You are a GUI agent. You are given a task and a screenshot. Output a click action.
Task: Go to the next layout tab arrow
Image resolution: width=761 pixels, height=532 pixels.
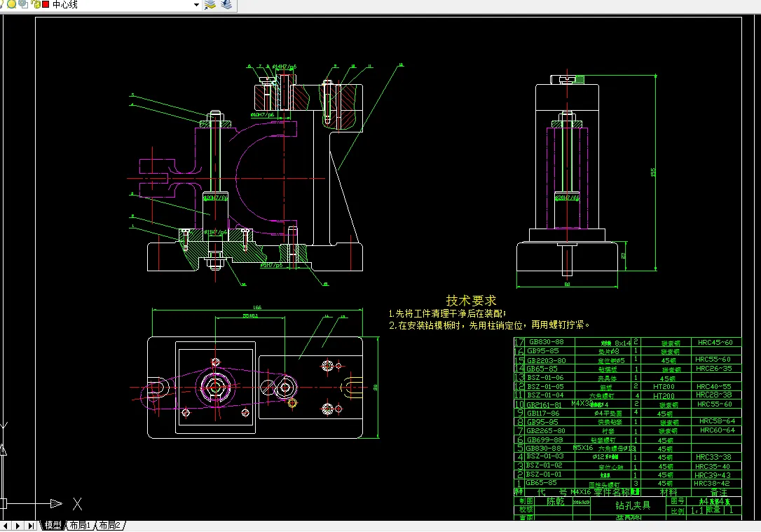tap(18, 526)
